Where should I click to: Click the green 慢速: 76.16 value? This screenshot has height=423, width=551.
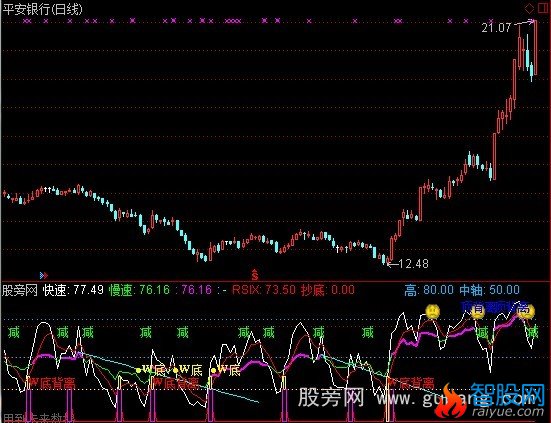pyautogui.click(x=139, y=290)
